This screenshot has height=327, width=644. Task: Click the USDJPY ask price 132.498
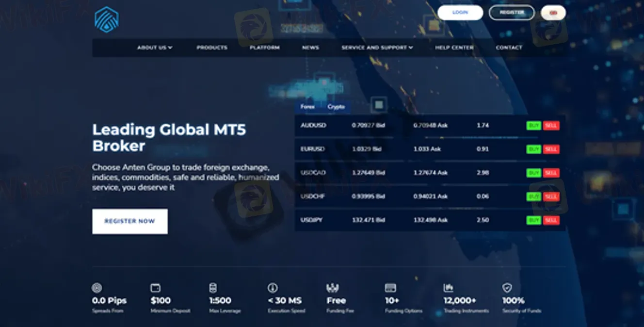431,220
